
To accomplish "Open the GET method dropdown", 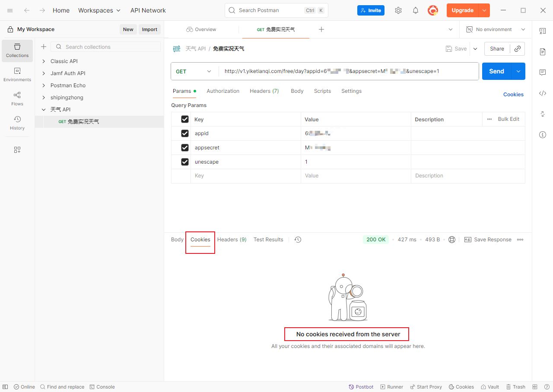I will [194, 71].
